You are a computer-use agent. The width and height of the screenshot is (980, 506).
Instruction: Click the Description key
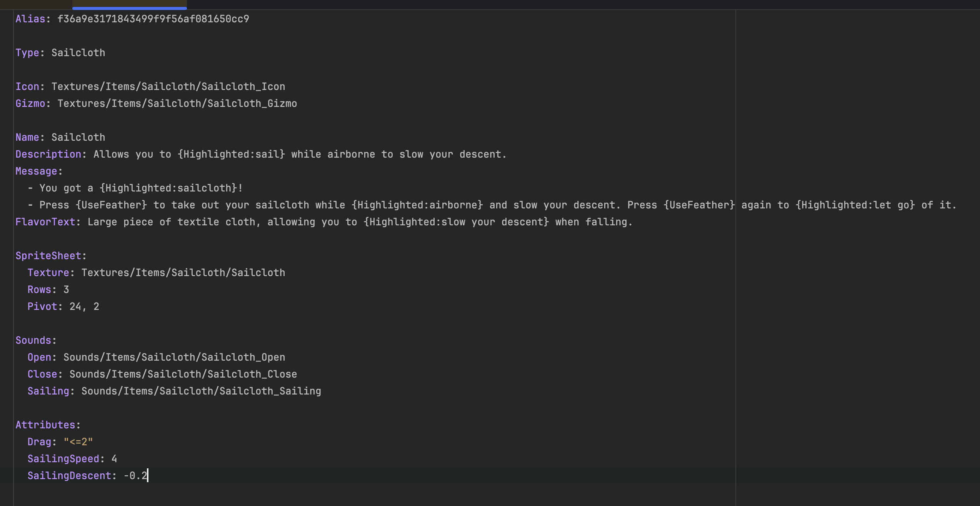click(x=48, y=154)
